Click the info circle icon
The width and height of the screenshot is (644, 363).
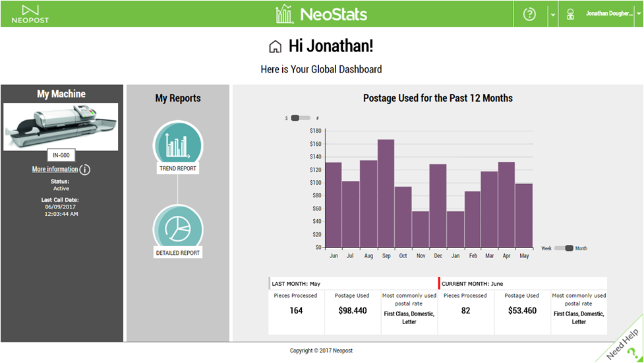point(84,170)
